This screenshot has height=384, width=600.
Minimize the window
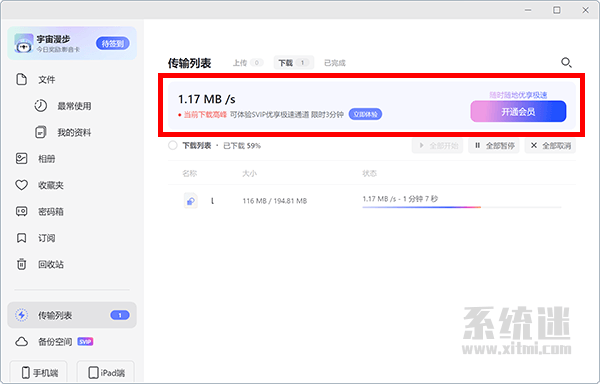pyautogui.click(x=528, y=10)
